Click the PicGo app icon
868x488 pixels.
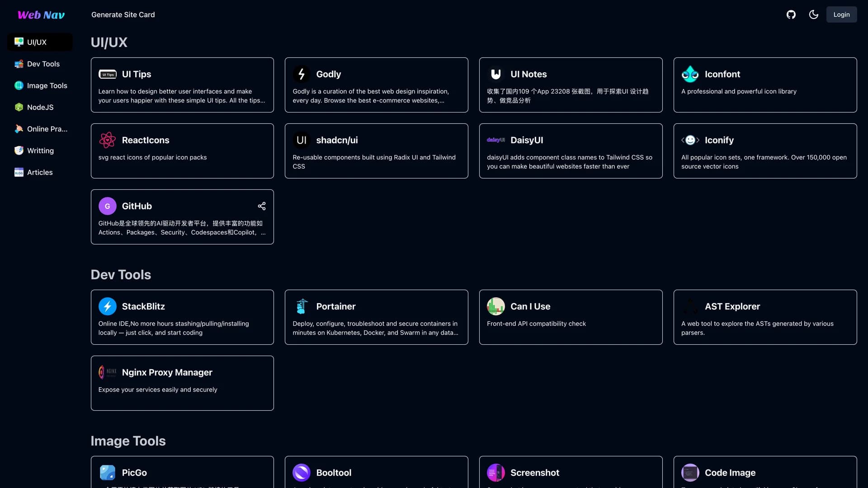pos(107,472)
